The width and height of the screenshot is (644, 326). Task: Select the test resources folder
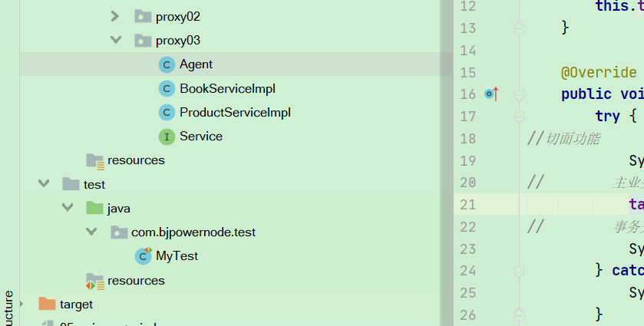(x=125, y=281)
